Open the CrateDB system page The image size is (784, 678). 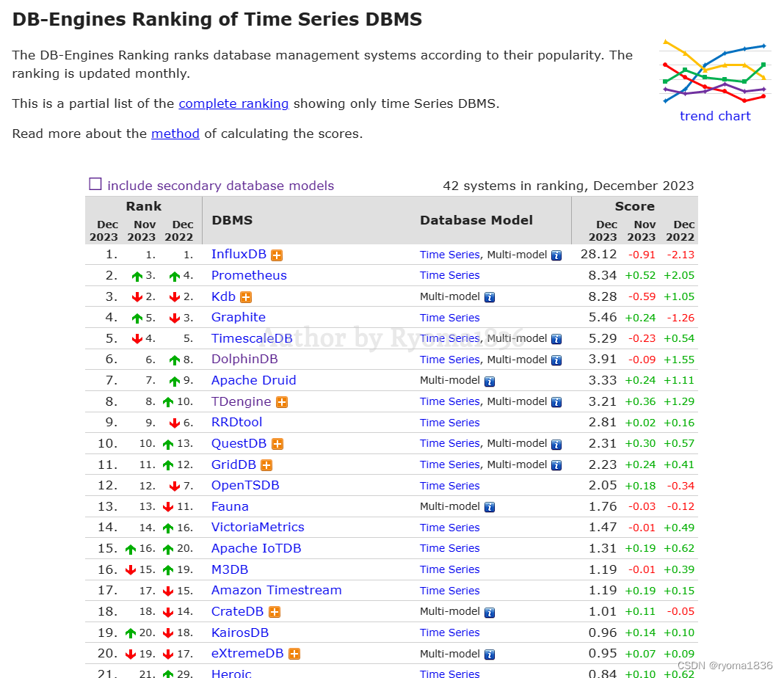click(x=237, y=611)
